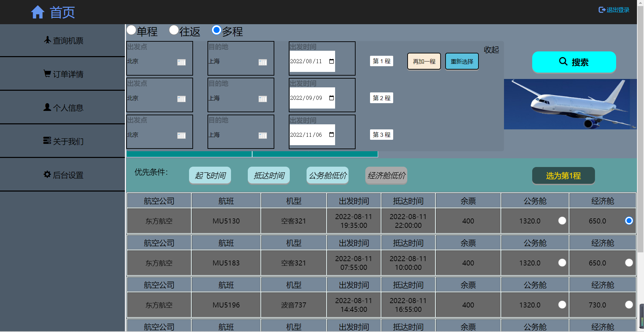This screenshot has height=332, width=644.
Task: Select 多程 multi-trip radio
Action: tap(217, 30)
